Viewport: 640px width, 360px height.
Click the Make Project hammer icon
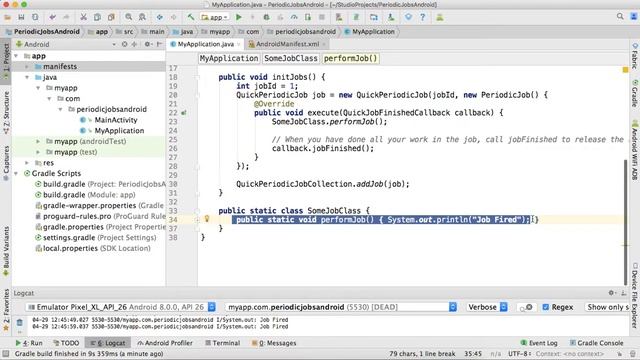pos(191,17)
